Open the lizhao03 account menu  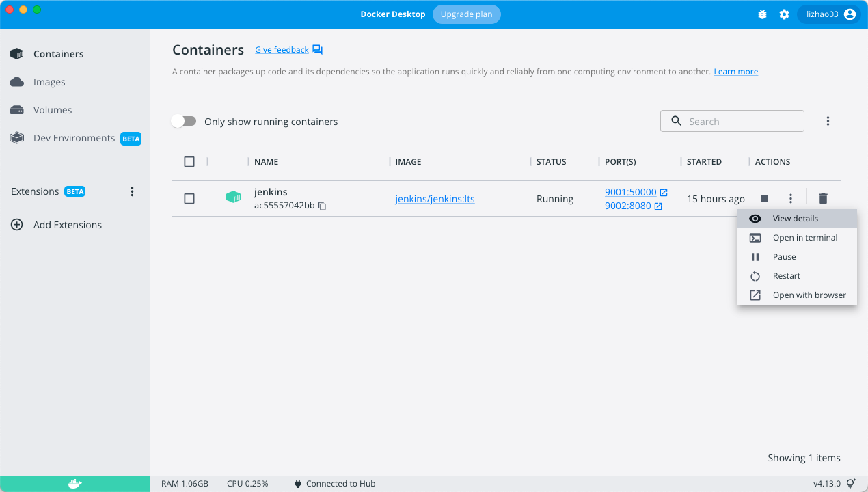[x=828, y=14]
